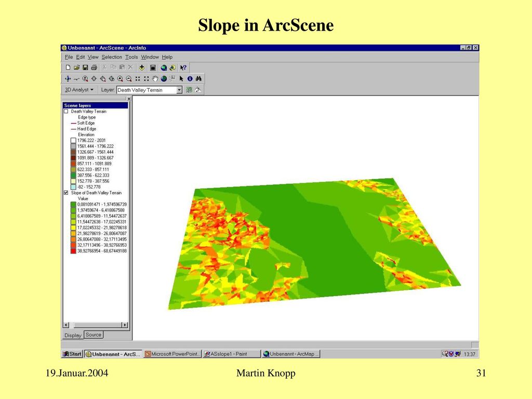532x399 pixels.
Task: Click the Unbenannt - ArcScene taskbar button
Action: tap(113, 354)
